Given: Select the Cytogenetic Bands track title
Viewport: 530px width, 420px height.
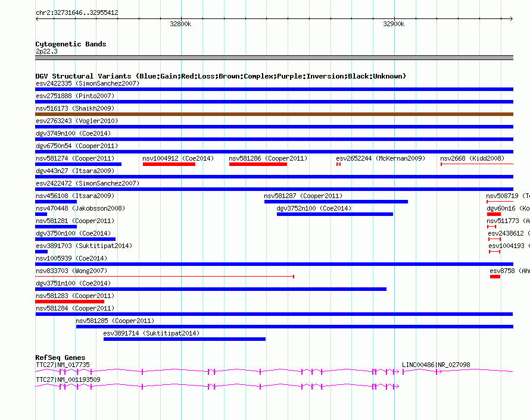Looking at the screenshot, I should 71,44.
